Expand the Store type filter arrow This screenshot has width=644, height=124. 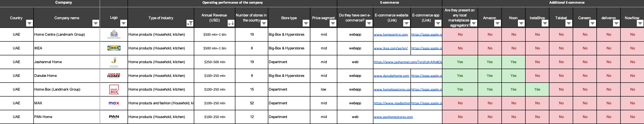(x=306, y=23)
